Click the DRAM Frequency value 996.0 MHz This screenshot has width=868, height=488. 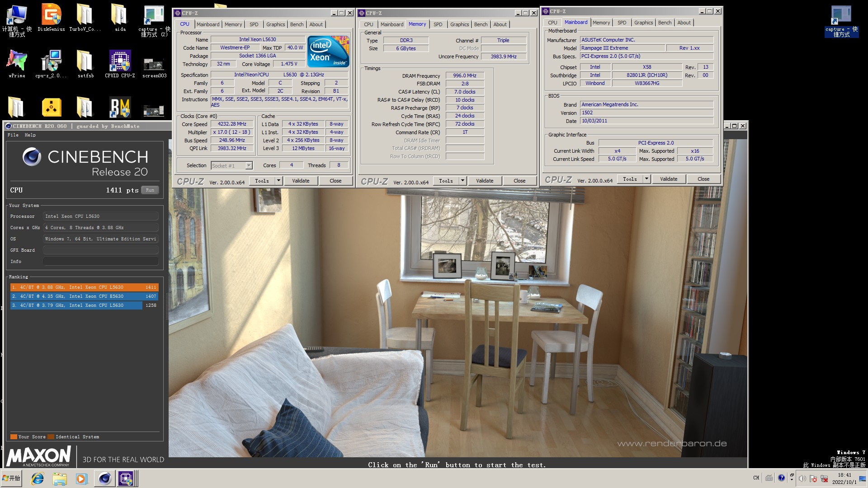pyautogui.click(x=465, y=76)
